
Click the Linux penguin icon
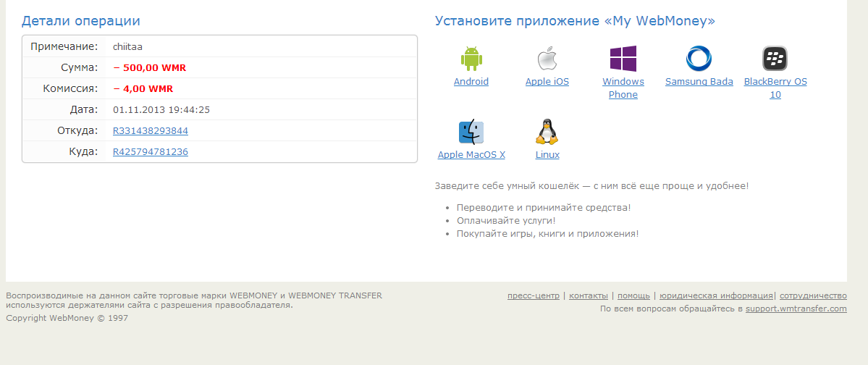pos(547,132)
